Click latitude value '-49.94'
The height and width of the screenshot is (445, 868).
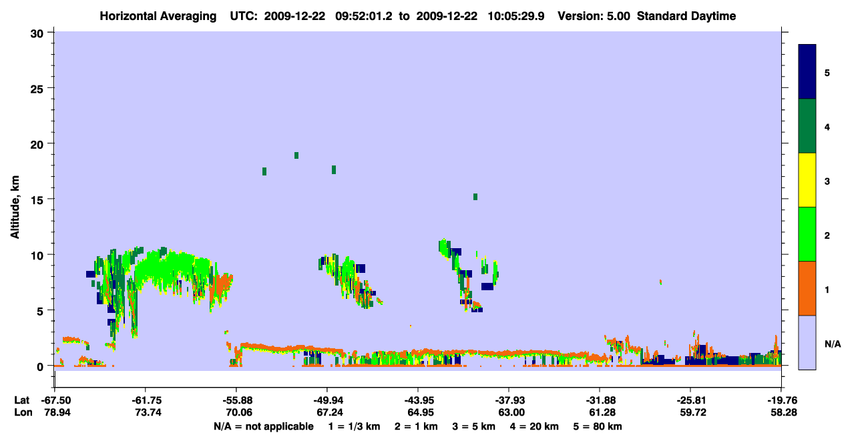tap(328, 400)
